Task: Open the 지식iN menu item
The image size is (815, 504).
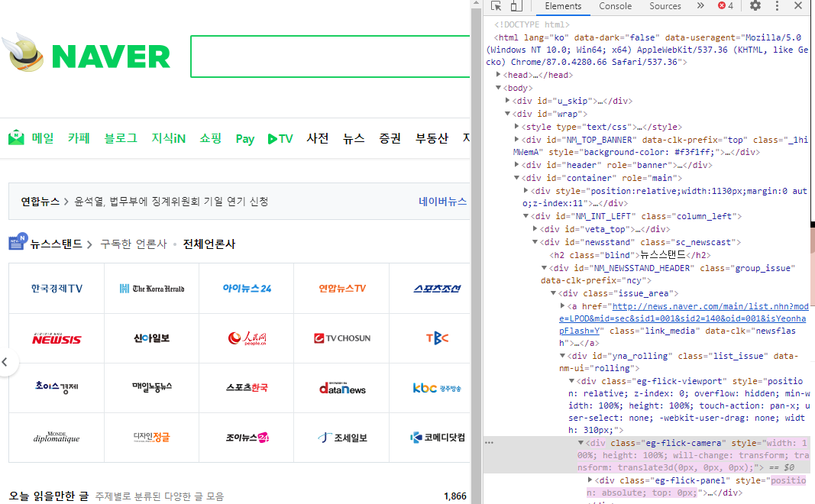Action: [x=168, y=138]
